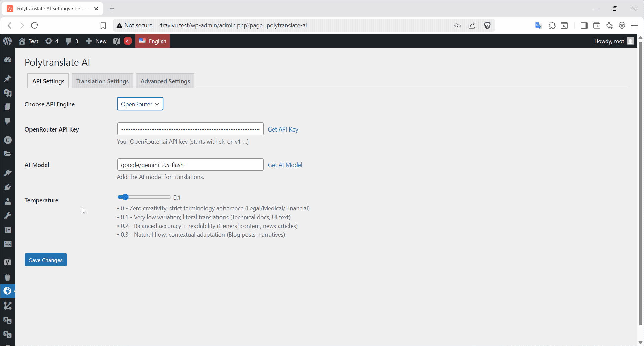
Task: Open the Media library sidebar icon
Action: (8, 93)
